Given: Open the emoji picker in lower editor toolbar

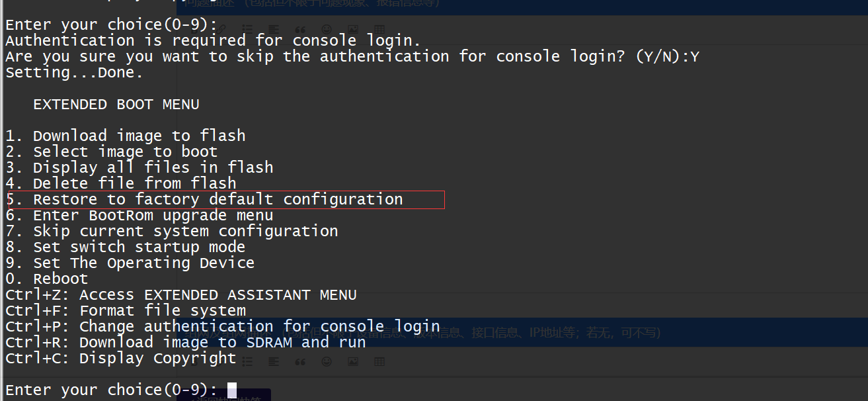Looking at the screenshot, I should 327,361.
